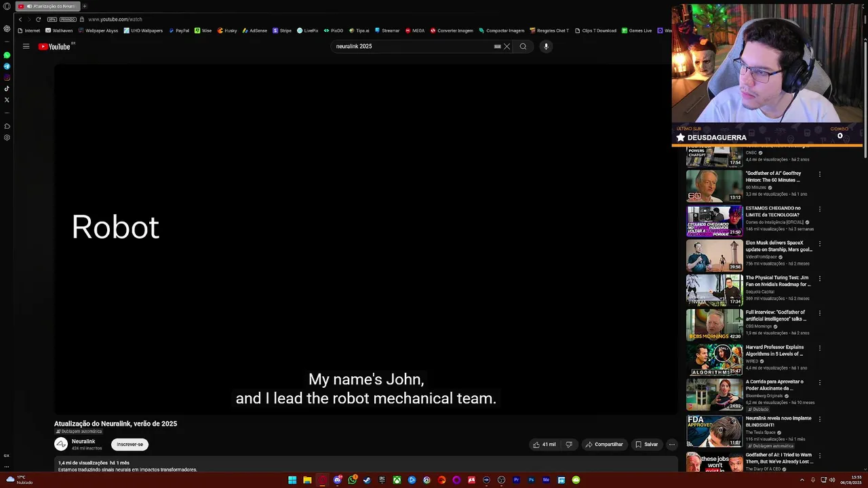Screen dimensions: 868x488
Task: Open the AdSense bookmark
Action: (255, 30)
